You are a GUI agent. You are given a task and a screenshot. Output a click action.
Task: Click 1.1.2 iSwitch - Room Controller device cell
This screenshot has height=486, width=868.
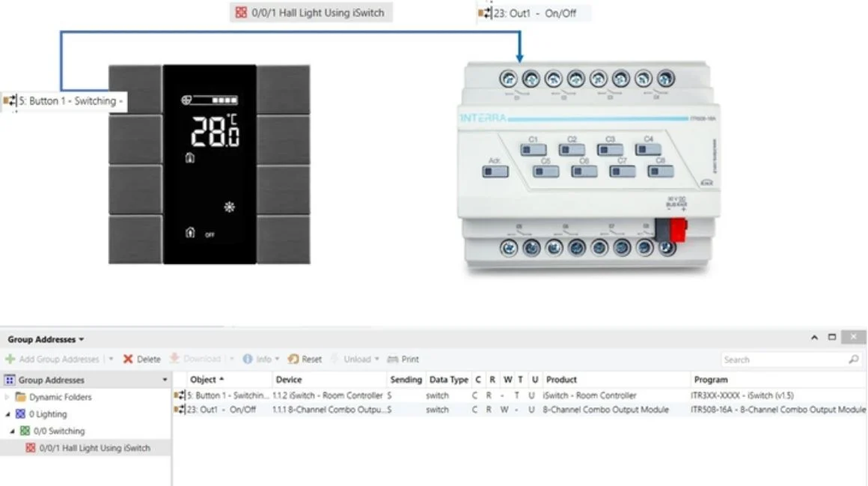(x=328, y=395)
